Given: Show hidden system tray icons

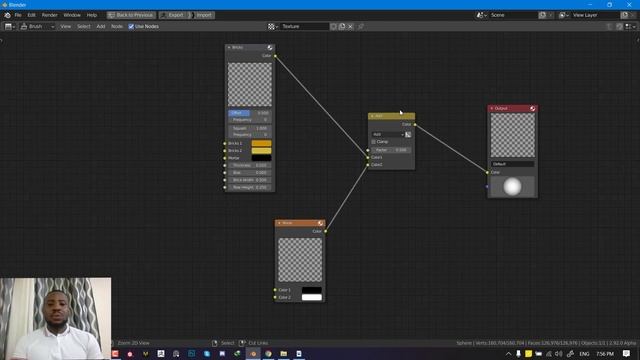Looking at the screenshot, I should (x=508, y=354).
